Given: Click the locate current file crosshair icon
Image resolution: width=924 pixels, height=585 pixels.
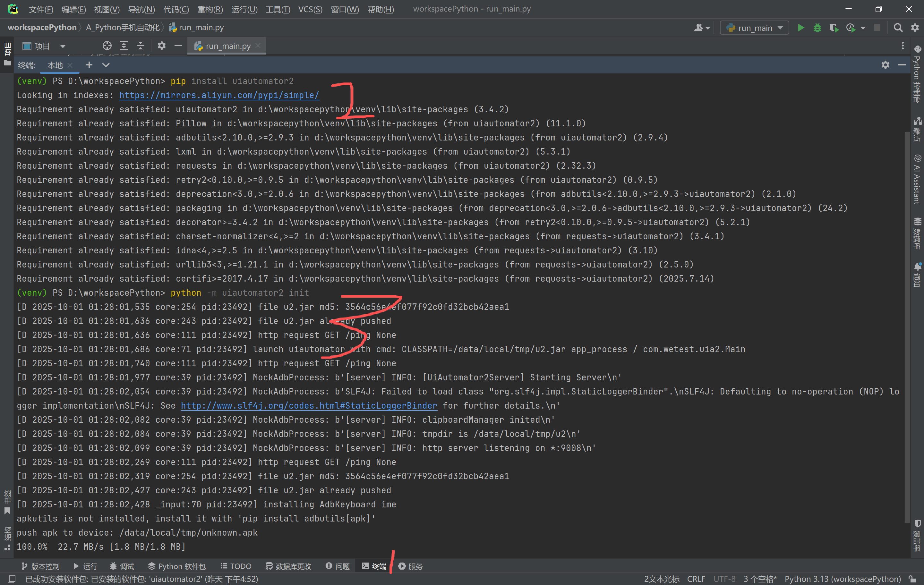Looking at the screenshot, I should tap(107, 46).
